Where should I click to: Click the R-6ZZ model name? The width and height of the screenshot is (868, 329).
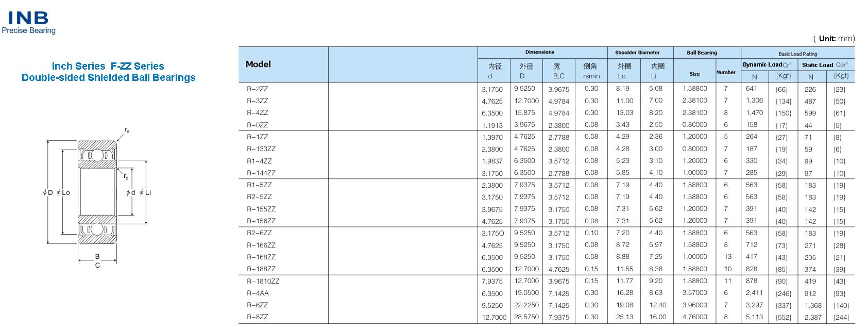pos(257,305)
